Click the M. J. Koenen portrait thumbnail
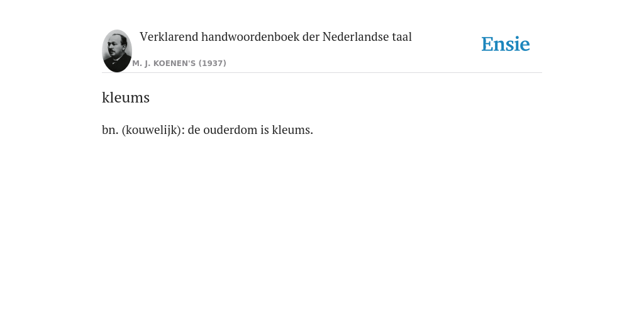This screenshot has width=644, height=322. click(x=117, y=51)
